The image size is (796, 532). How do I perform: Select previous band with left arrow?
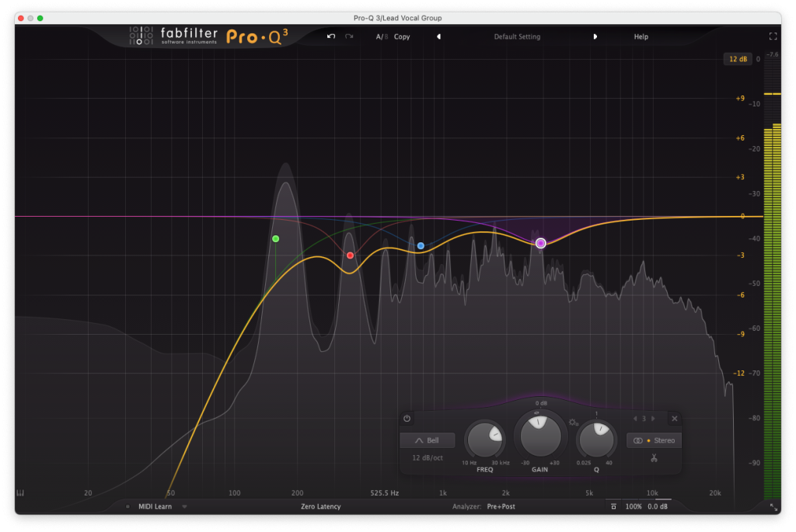pyautogui.click(x=635, y=419)
